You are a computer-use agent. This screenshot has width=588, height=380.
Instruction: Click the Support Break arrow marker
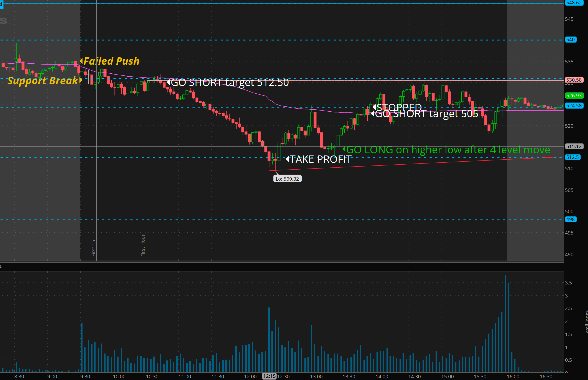click(x=80, y=80)
